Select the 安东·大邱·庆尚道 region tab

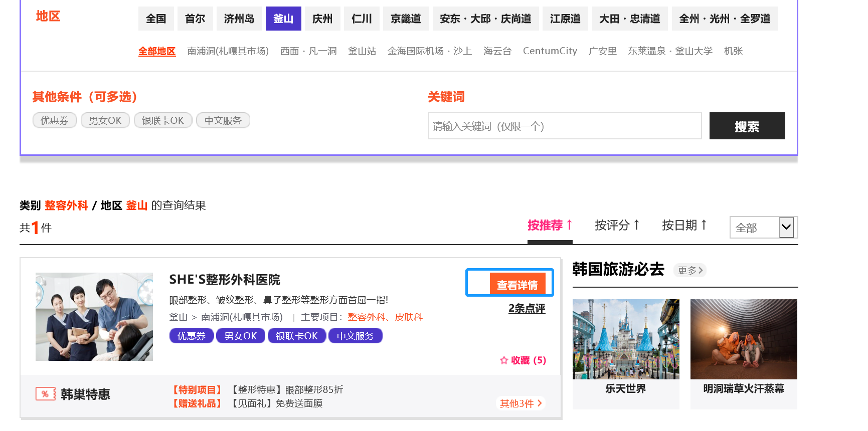pyautogui.click(x=485, y=19)
